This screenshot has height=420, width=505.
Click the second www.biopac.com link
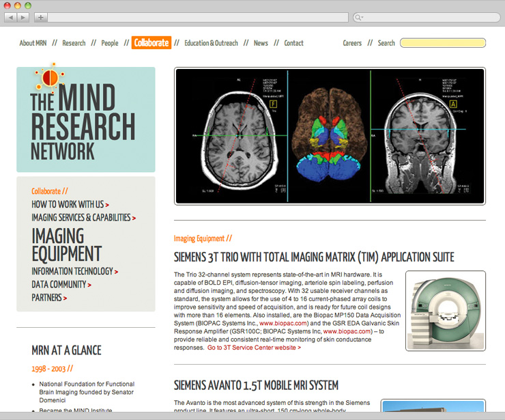coord(347,331)
